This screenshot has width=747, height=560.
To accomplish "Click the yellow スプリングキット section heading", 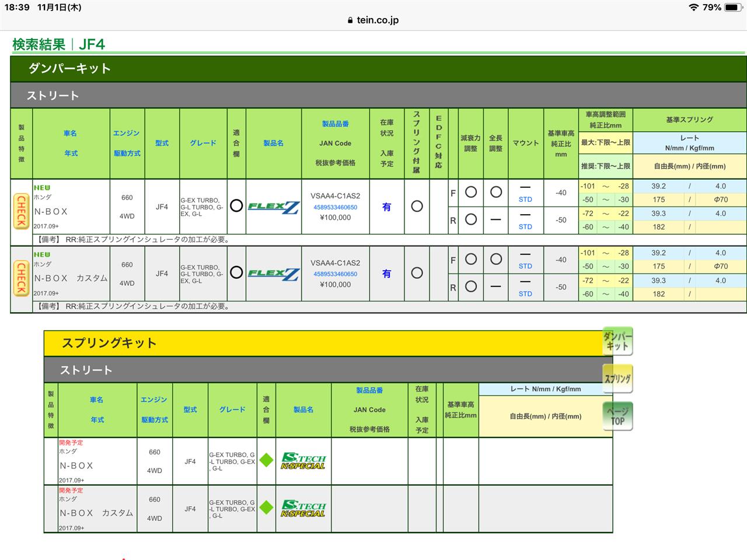I will pos(109,343).
